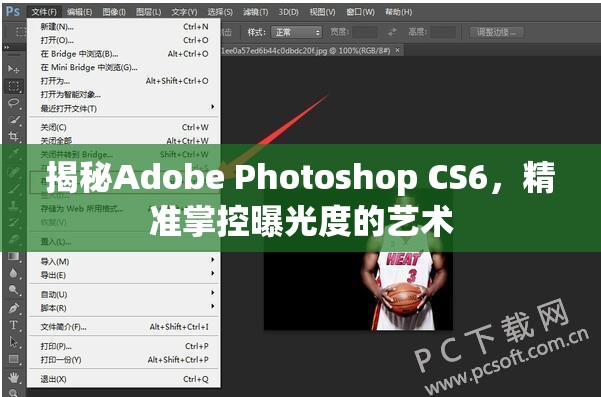Viewport: 601px width, 397px height.
Task: Open the 文字(Y) menu
Action: (x=184, y=12)
